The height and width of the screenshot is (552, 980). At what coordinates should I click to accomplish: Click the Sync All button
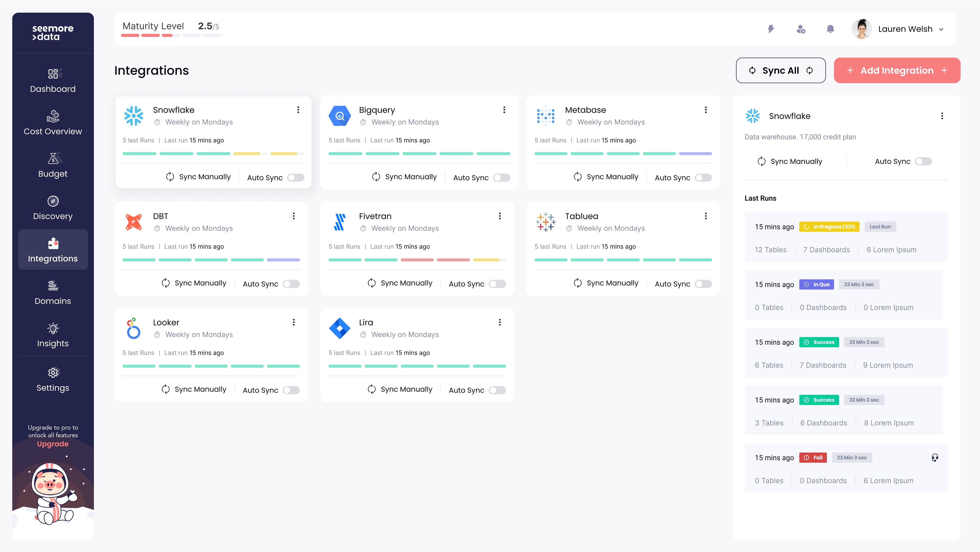[781, 71]
